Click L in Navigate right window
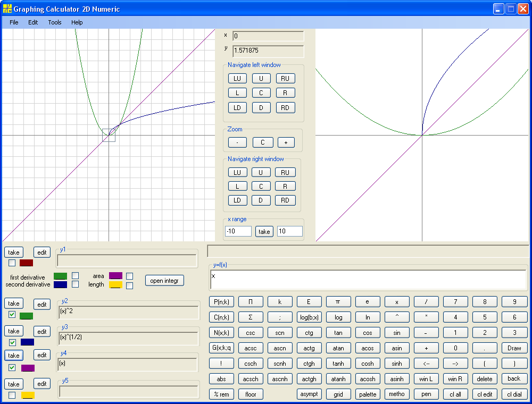 pos(237,187)
